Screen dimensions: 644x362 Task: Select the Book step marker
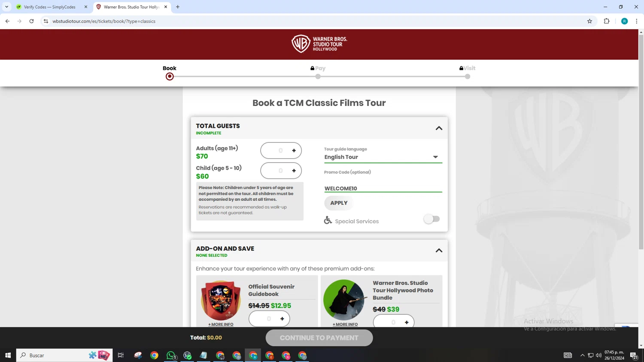click(x=170, y=76)
